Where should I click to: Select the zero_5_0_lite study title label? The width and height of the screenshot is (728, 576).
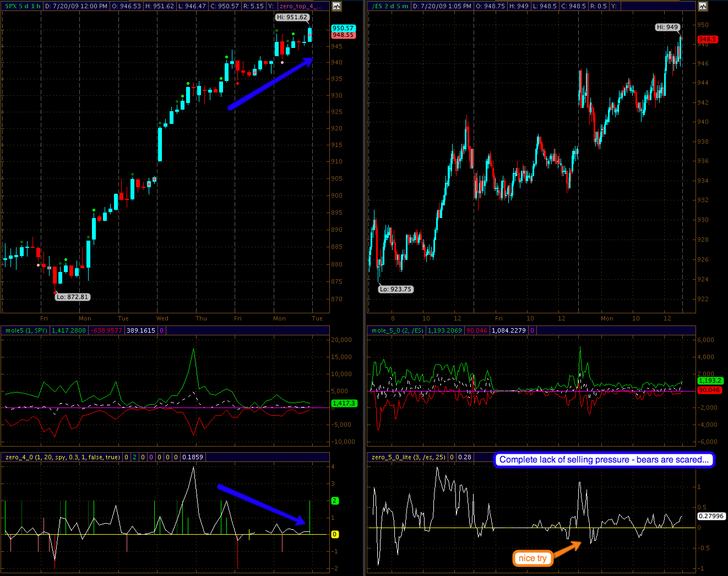tap(408, 457)
